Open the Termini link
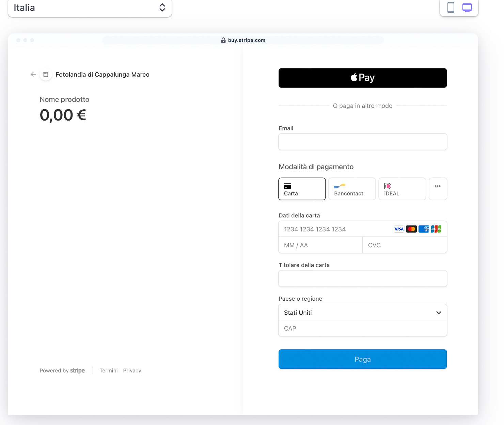 pos(109,371)
